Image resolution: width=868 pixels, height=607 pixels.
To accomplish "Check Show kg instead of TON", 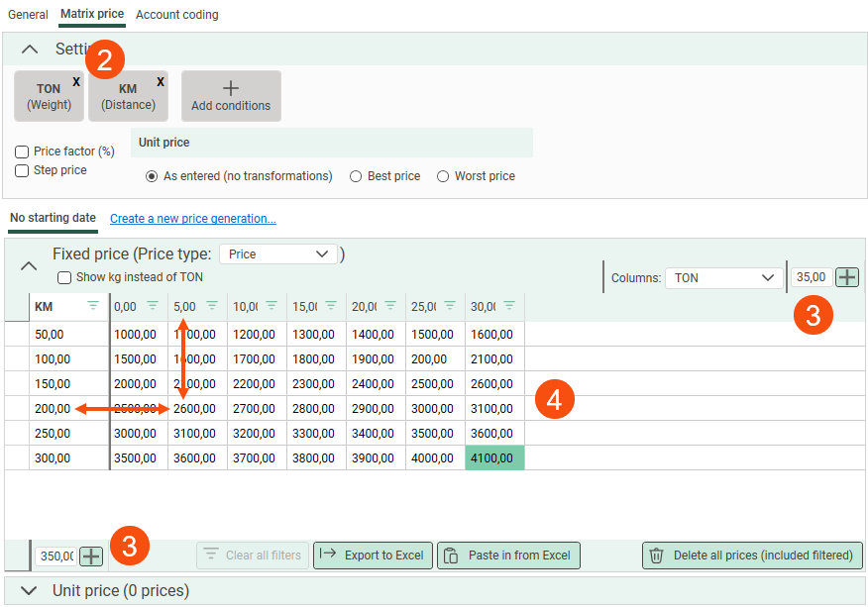I will [64, 278].
